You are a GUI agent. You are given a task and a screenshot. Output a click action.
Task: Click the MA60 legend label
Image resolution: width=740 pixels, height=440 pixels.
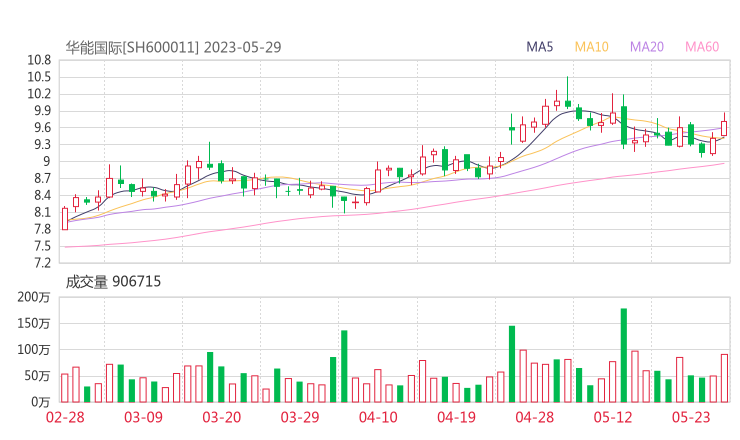[702, 47]
